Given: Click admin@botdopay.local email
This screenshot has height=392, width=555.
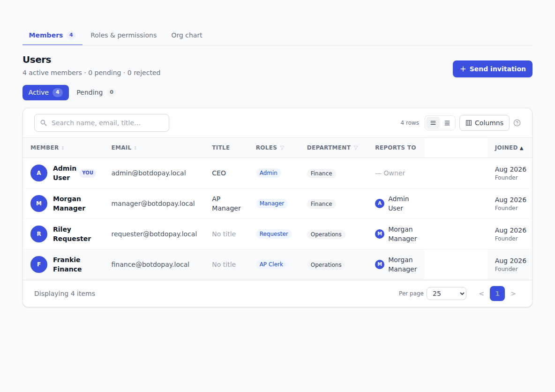Looking at the screenshot, I should coord(149,173).
